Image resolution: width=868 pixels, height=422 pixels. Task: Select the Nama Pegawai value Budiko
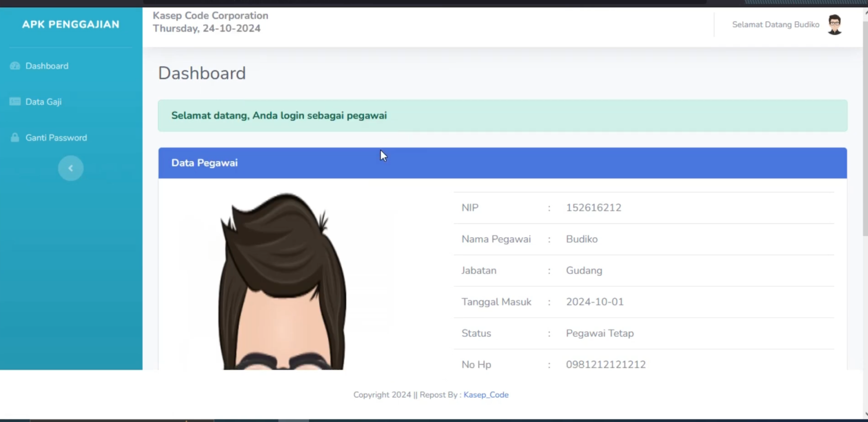tap(582, 239)
